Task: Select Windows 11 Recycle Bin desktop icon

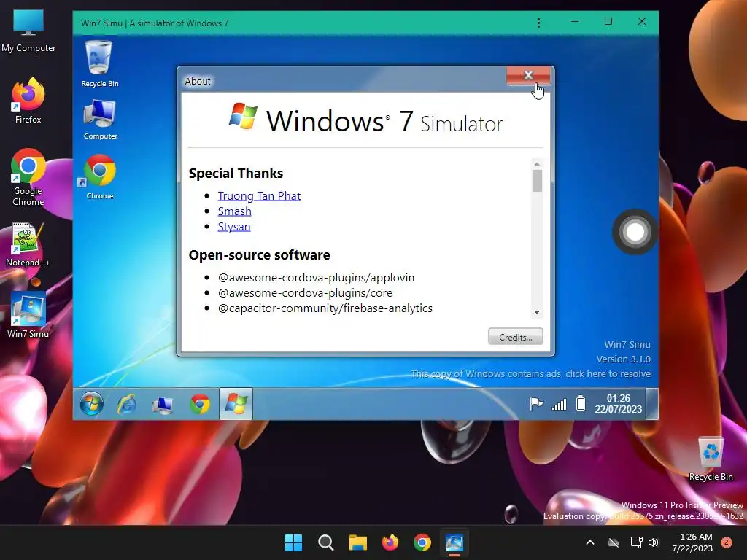Action: click(x=711, y=459)
